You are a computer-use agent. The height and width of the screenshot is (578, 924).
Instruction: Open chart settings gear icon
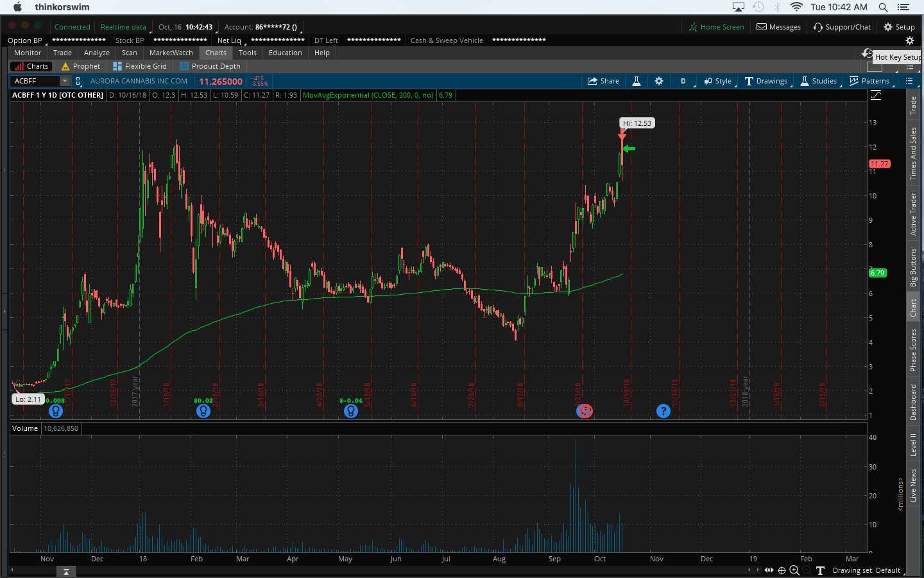pos(659,81)
